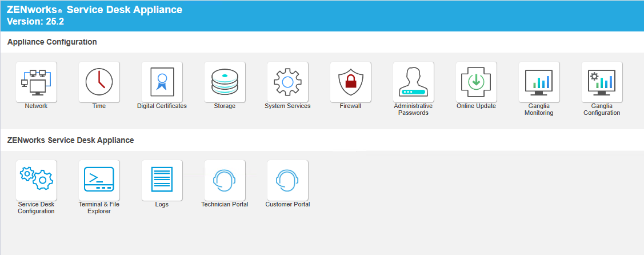Click the Appliance Configuration section heading
The width and height of the screenshot is (644, 255).
click(52, 42)
